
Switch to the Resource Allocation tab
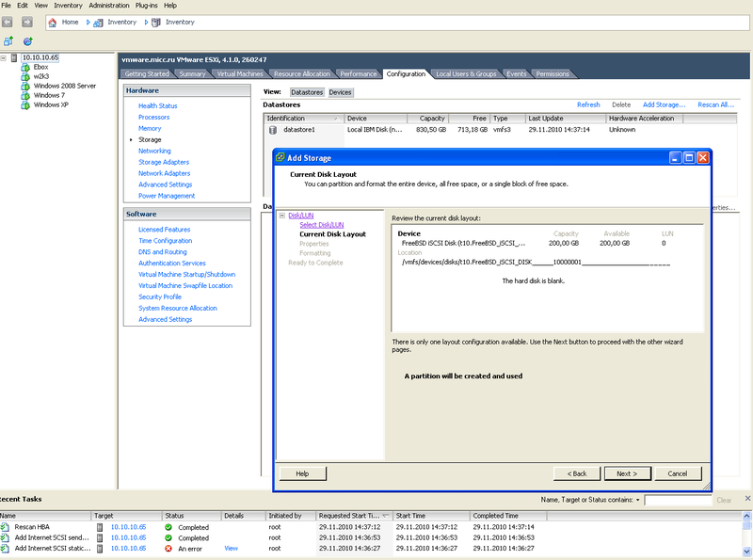coord(302,74)
